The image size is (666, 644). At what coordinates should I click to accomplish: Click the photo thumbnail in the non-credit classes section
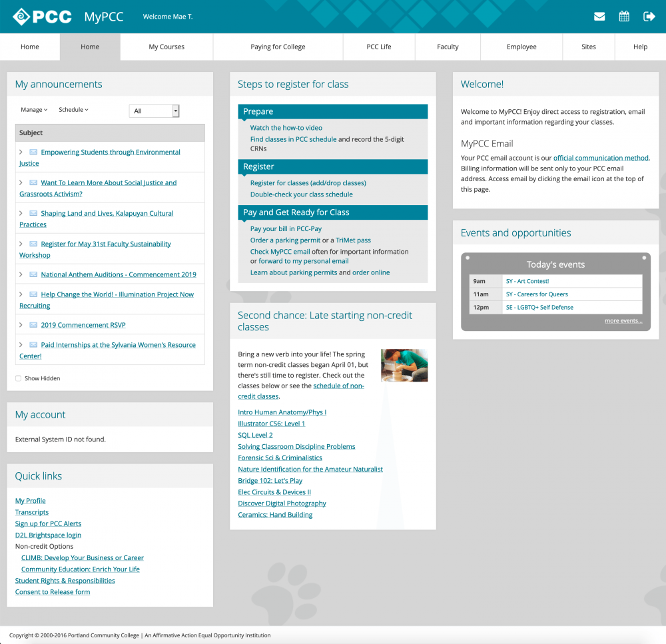pyautogui.click(x=404, y=365)
